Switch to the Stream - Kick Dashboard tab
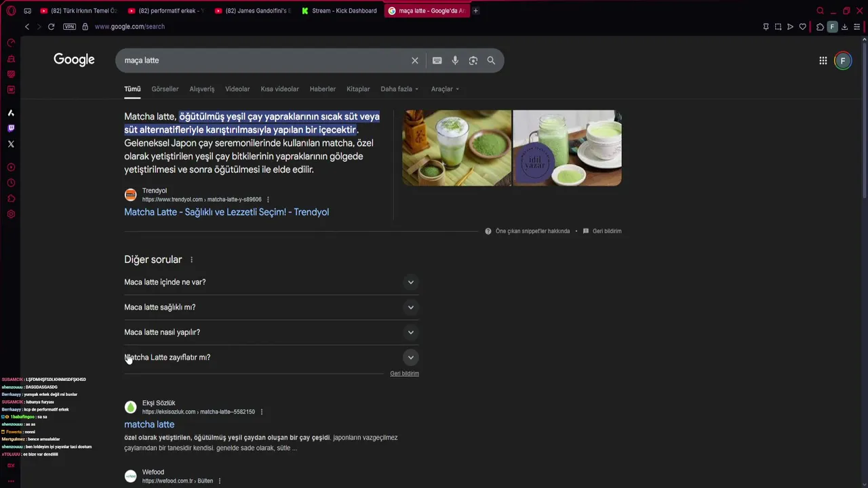 (340, 11)
